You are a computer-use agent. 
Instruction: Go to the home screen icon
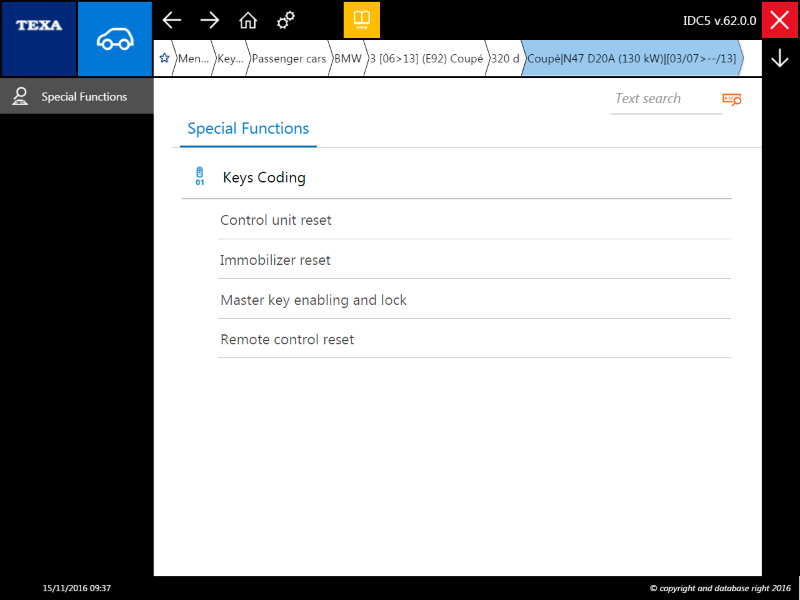[x=248, y=20]
